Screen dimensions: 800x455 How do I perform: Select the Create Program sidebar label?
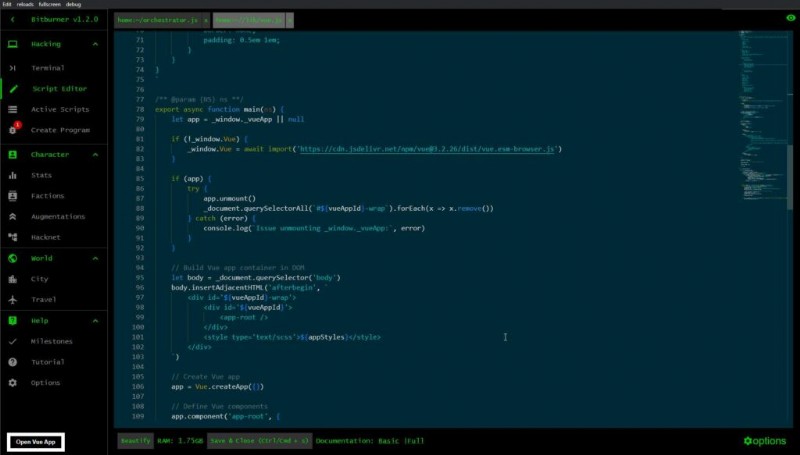tap(60, 130)
